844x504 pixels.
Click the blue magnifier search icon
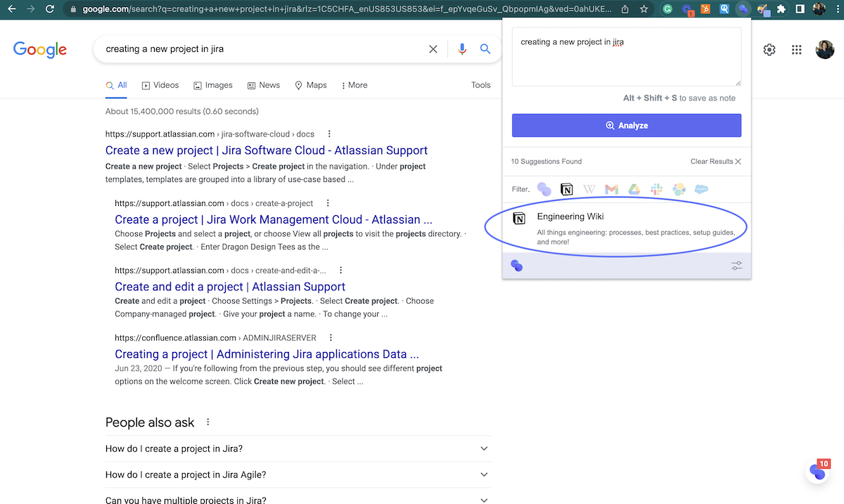(x=485, y=49)
